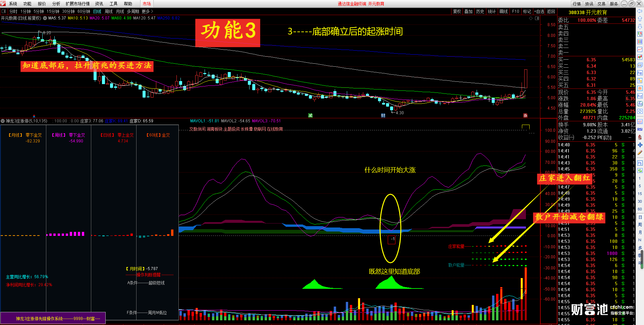Select the 5 minute sidebar period button
The width and height of the screenshot is (644, 325).
coord(640,186)
